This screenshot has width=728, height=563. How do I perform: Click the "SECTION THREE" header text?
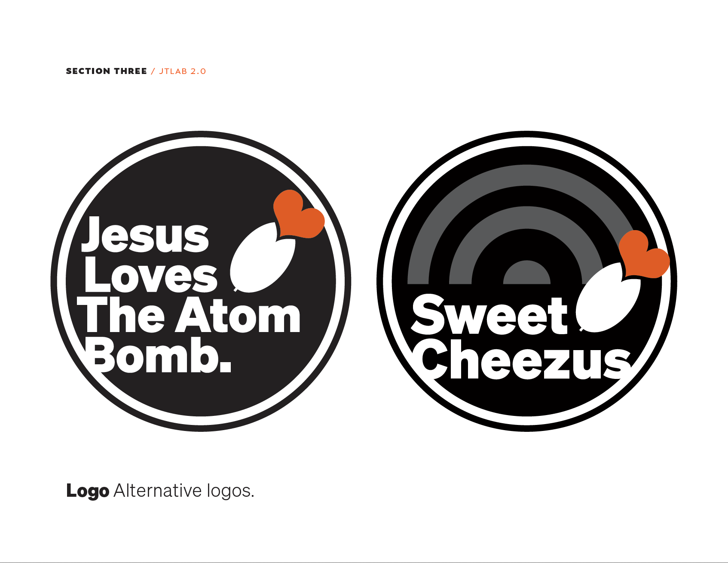coord(107,71)
